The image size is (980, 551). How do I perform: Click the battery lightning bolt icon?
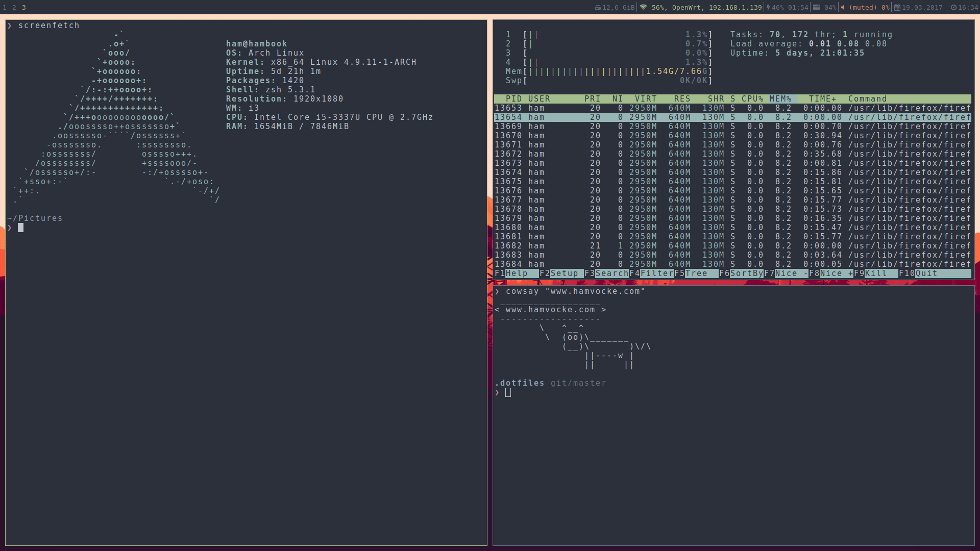[x=768, y=8]
